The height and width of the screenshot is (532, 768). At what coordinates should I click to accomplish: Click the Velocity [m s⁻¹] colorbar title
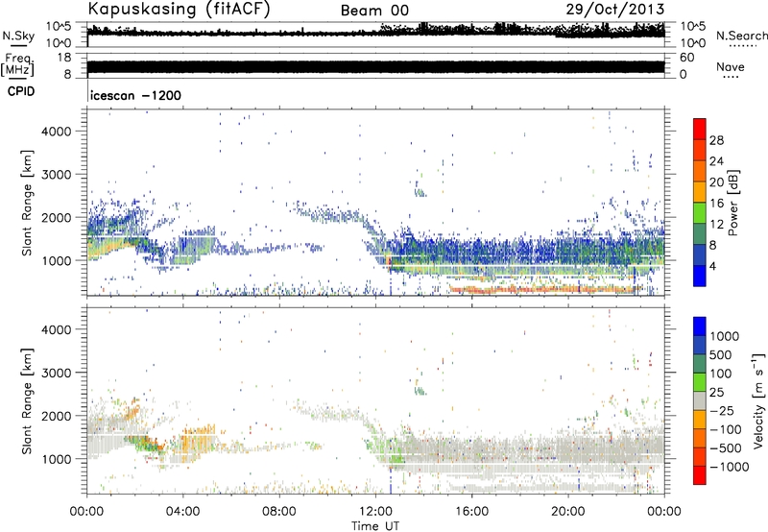pos(758,400)
